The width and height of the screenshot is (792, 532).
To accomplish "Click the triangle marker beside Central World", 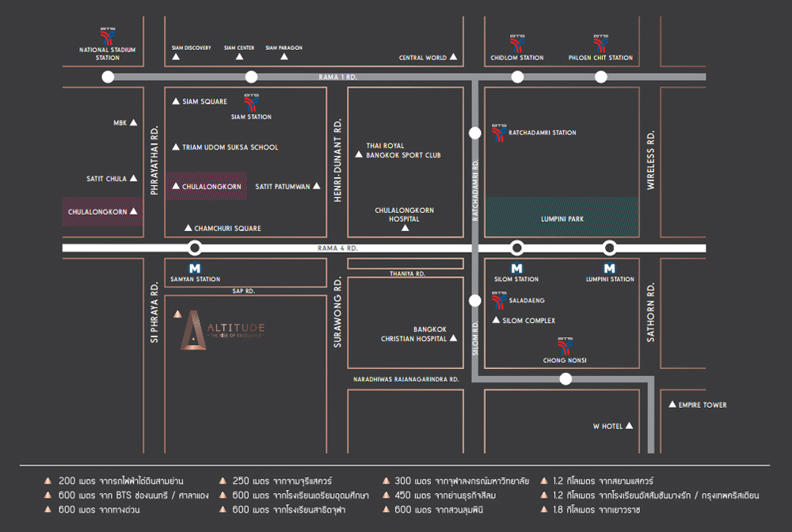I will [454, 57].
